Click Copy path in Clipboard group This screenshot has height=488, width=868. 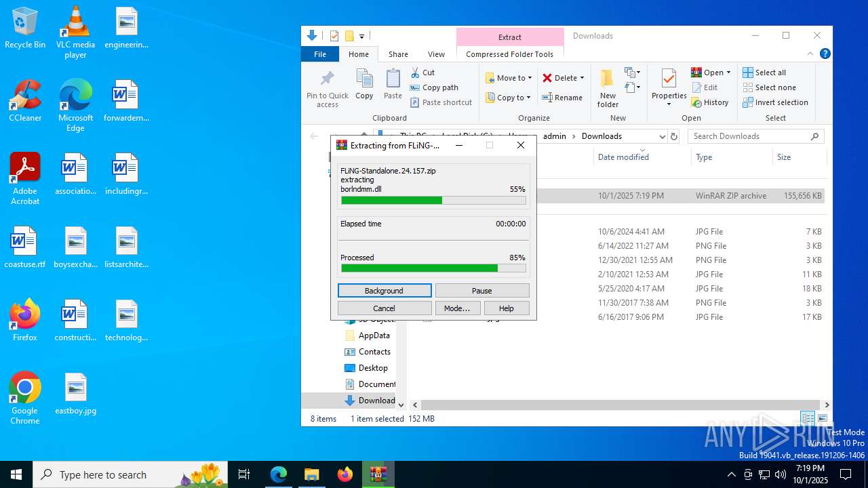434,87
